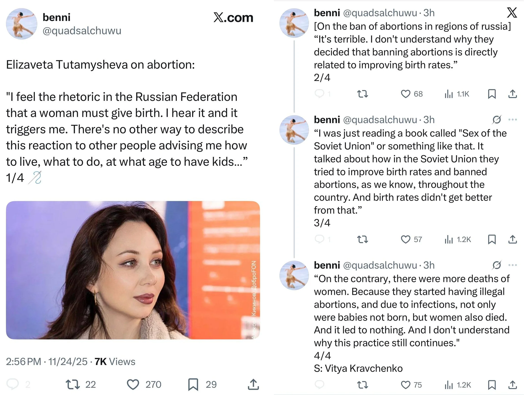Image resolution: width=532 pixels, height=395 pixels.
Task: Like the main 1/4 tweet with 270 likes
Action: pyautogui.click(x=133, y=384)
